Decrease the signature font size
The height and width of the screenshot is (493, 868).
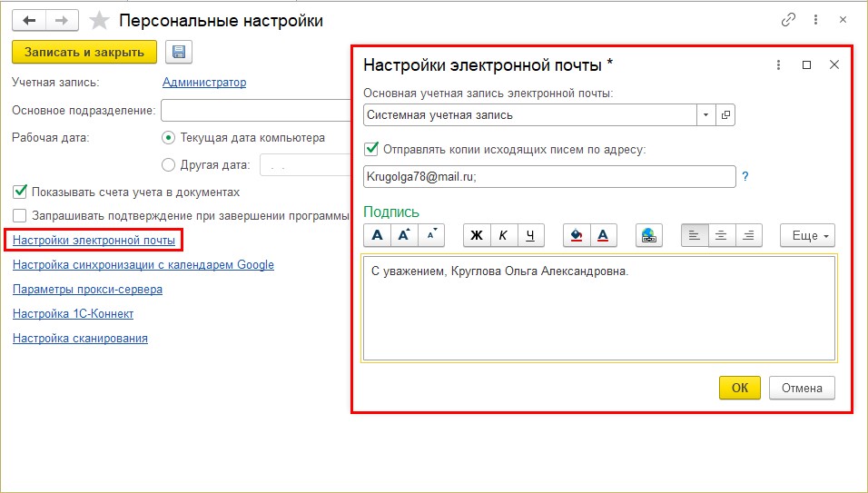pyautogui.click(x=431, y=235)
